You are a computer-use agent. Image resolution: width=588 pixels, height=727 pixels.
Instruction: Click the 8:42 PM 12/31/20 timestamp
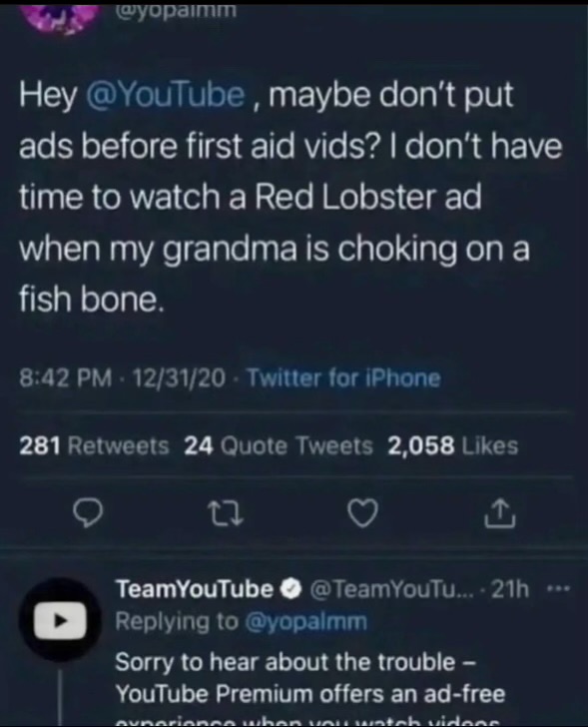(x=123, y=377)
